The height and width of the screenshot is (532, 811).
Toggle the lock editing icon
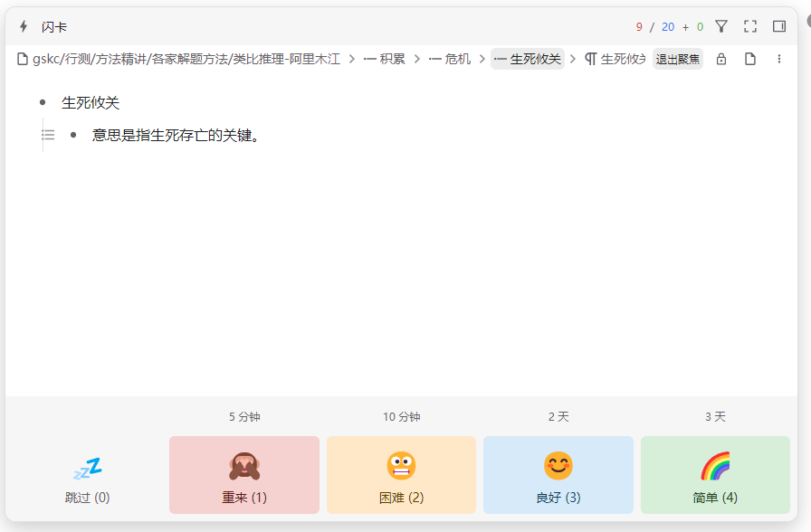click(x=721, y=59)
